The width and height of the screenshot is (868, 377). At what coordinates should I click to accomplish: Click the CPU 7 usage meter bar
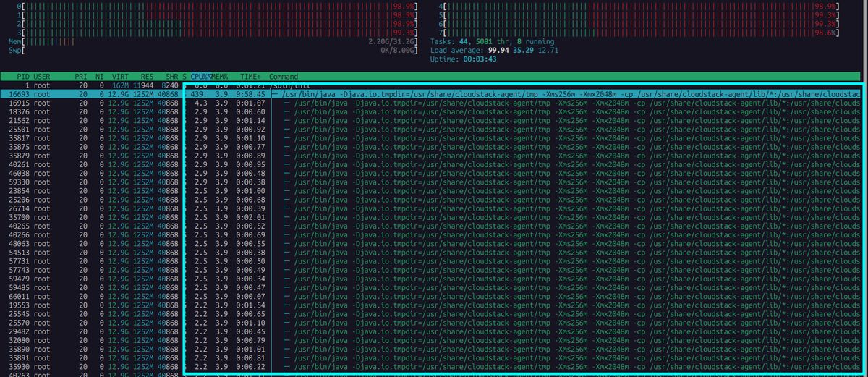click(640, 32)
